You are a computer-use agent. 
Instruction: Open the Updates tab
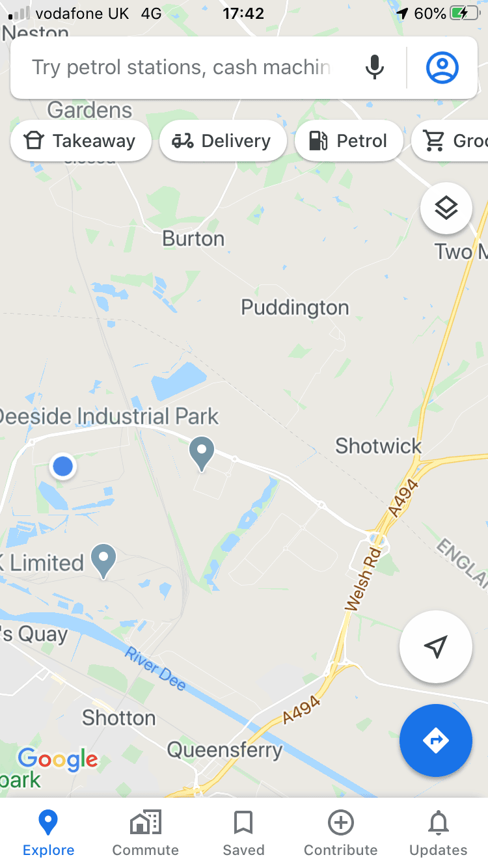click(439, 834)
